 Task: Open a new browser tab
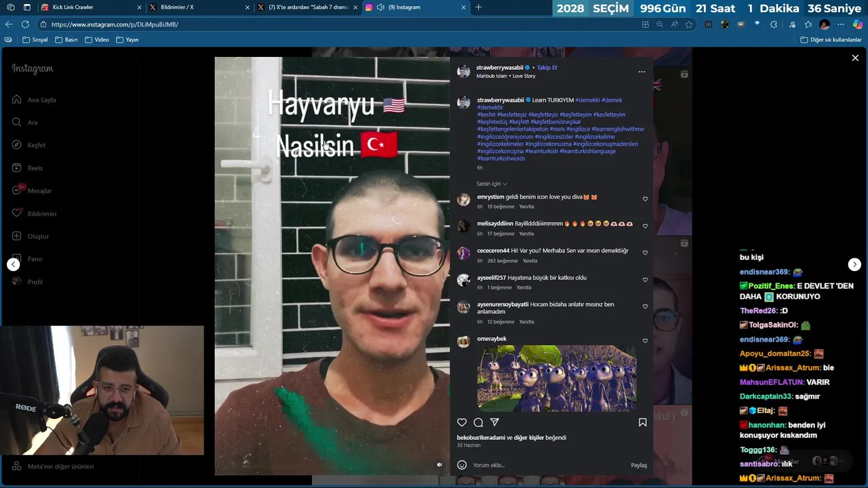tap(478, 7)
